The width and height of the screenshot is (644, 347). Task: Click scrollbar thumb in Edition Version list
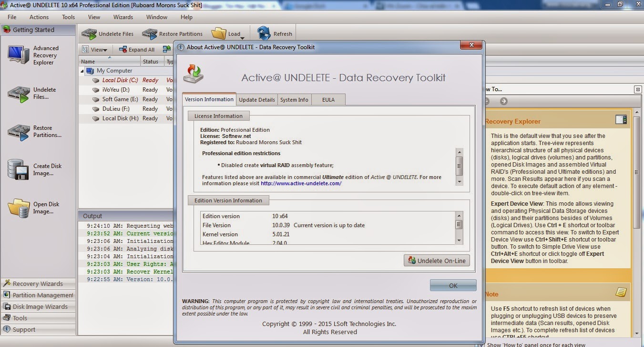pyautogui.click(x=459, y=224)
